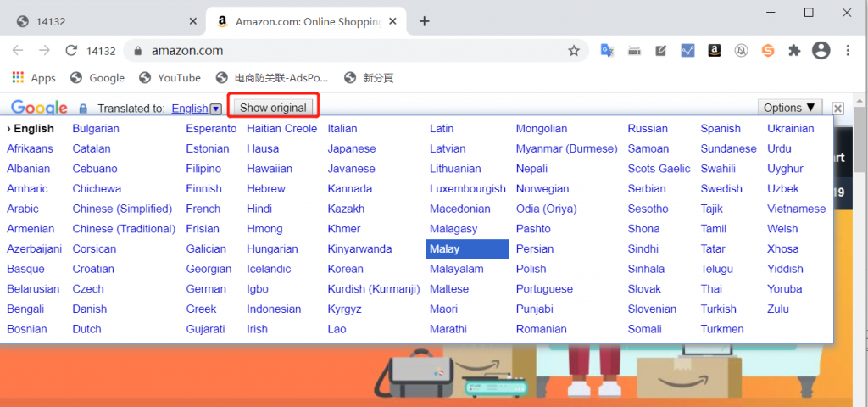Pick German from the language list

206,289
